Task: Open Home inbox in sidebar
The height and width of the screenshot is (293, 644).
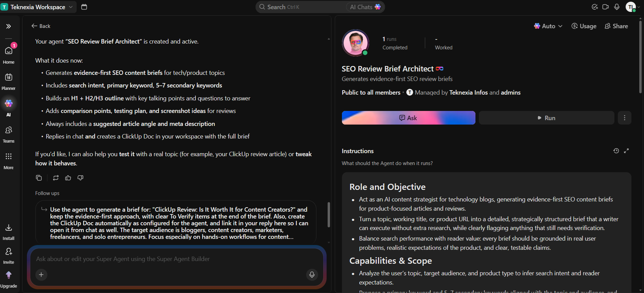Action: pos(9,54)
